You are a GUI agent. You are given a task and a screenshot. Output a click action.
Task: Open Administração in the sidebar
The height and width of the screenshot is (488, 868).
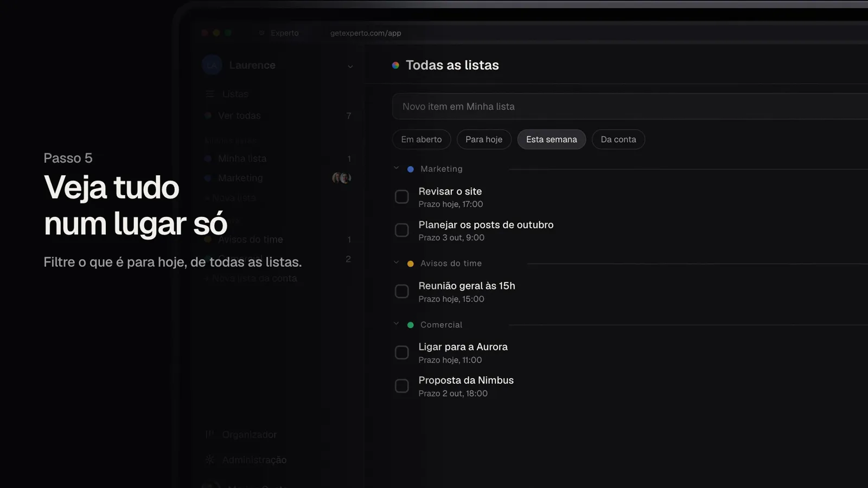tap(254, 460)
